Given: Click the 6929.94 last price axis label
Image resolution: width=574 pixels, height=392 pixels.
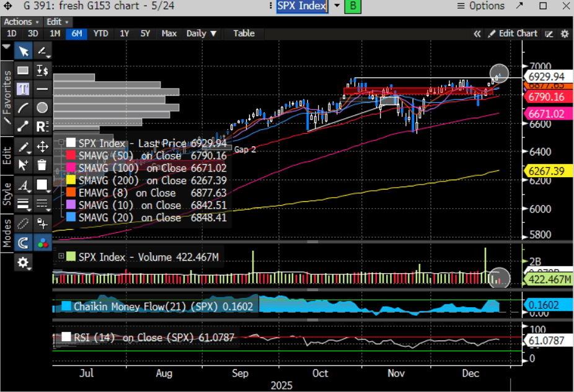Looking at the screenshot, I should pos(547,77).
